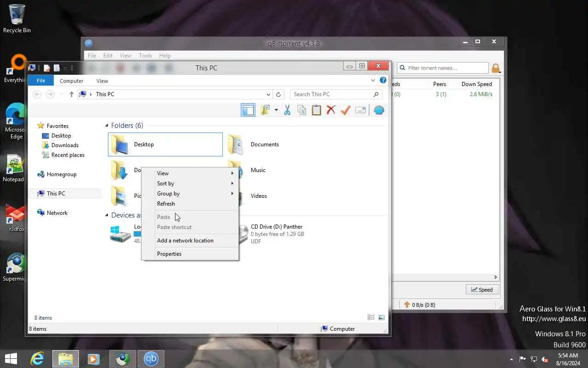
Task: Click the blue shell toolbar icon
Action: pos(379,110)
